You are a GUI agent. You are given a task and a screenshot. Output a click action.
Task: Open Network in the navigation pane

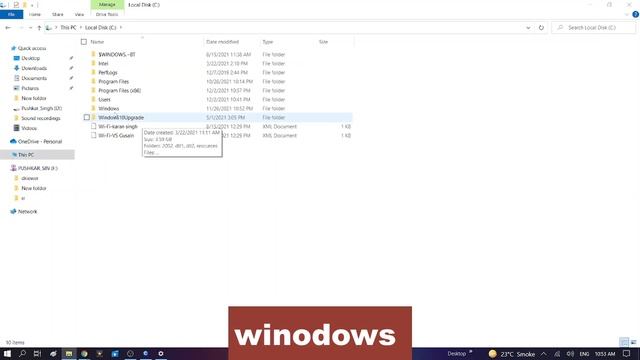tap(27, 211)
